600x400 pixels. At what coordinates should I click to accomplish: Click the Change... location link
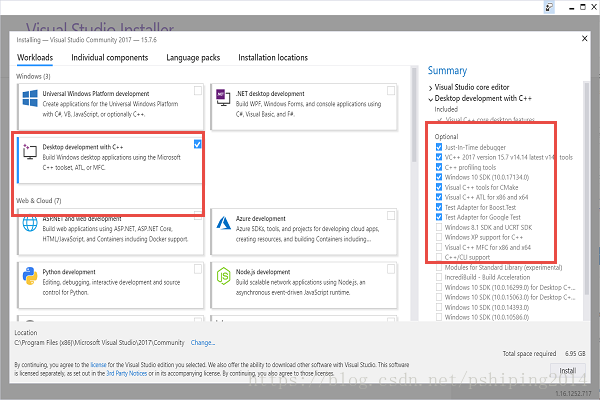203,343
